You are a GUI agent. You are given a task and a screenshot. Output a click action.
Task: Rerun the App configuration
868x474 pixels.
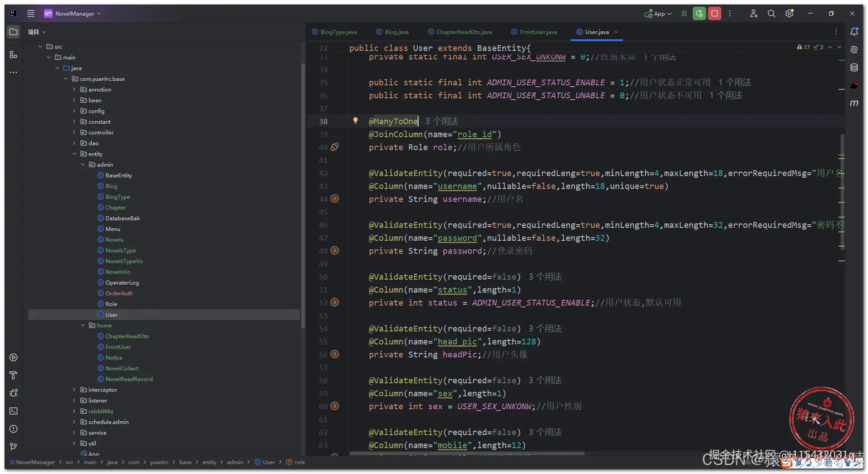[x=699, y=13]
